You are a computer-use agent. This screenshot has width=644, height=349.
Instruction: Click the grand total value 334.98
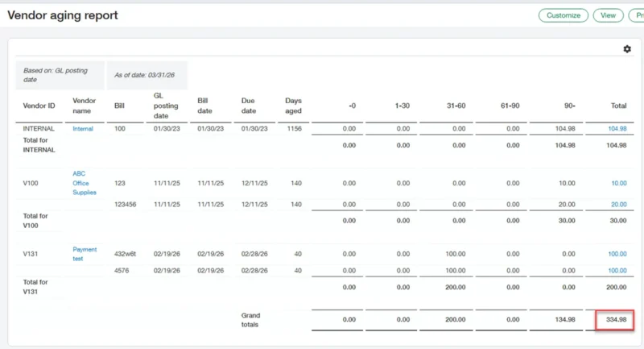coord(616,319)
